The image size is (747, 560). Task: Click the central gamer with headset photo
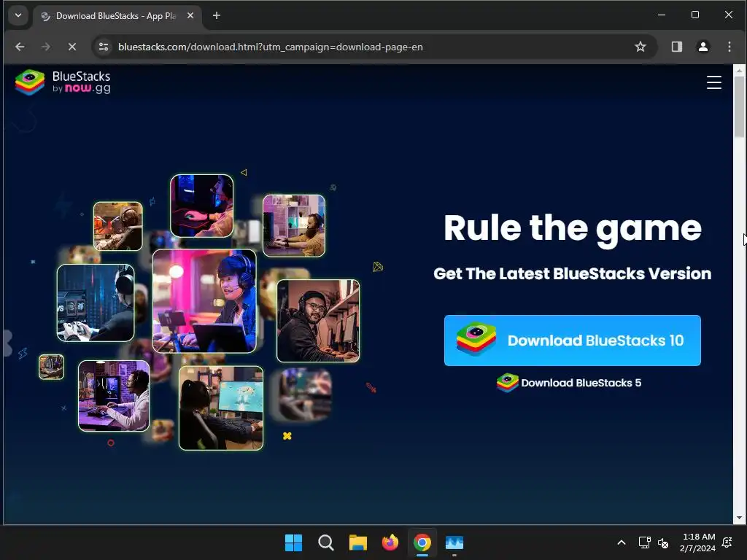pyautogui.click(x=204, y=301)
